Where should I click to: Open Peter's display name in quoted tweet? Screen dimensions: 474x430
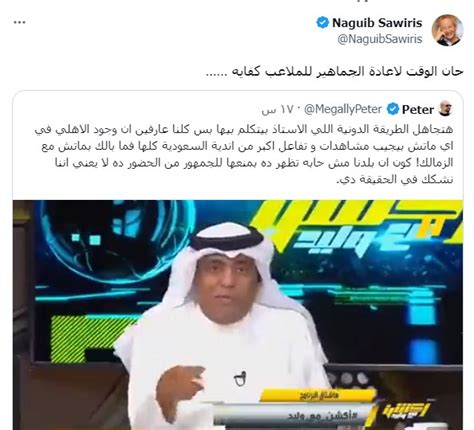pos(418,109)
